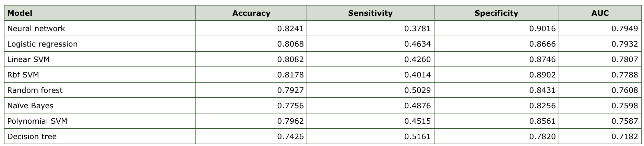The height and width of the screenshot is (146, 644).
Task: Click the Model column header
Action: point(20,13)
